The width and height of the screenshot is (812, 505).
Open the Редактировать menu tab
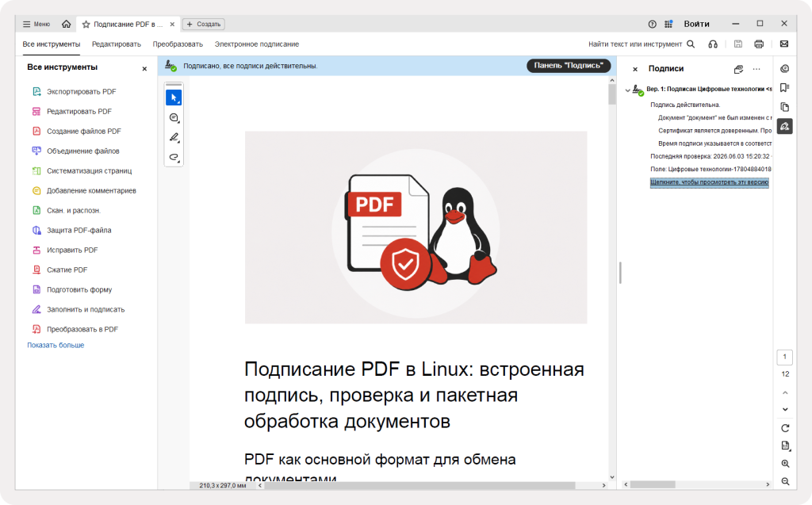tap(117, 44)
